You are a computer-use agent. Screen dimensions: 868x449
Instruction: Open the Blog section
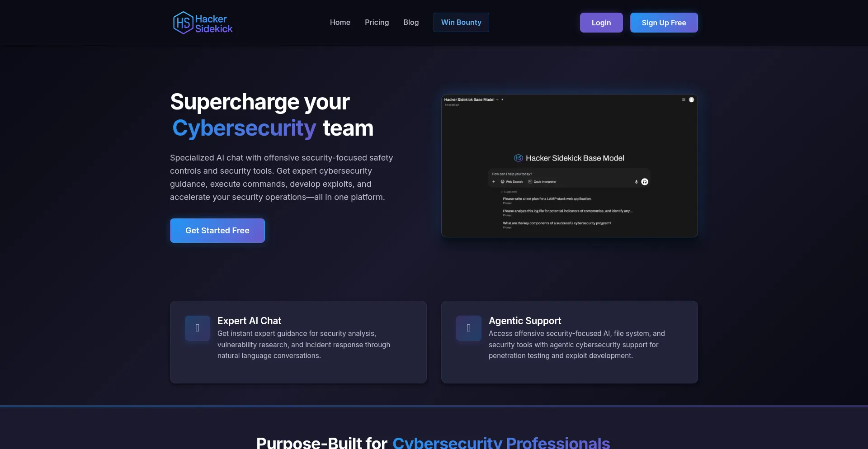[x=411, y=22]
